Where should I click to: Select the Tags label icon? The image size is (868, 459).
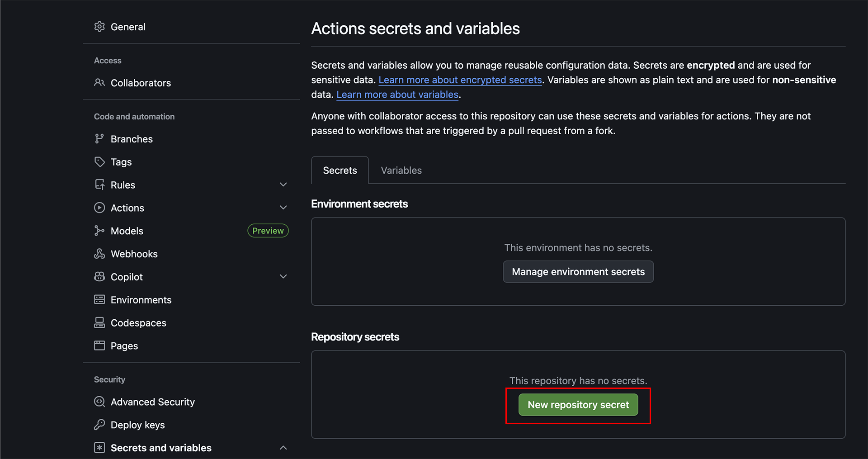[99, 162]
